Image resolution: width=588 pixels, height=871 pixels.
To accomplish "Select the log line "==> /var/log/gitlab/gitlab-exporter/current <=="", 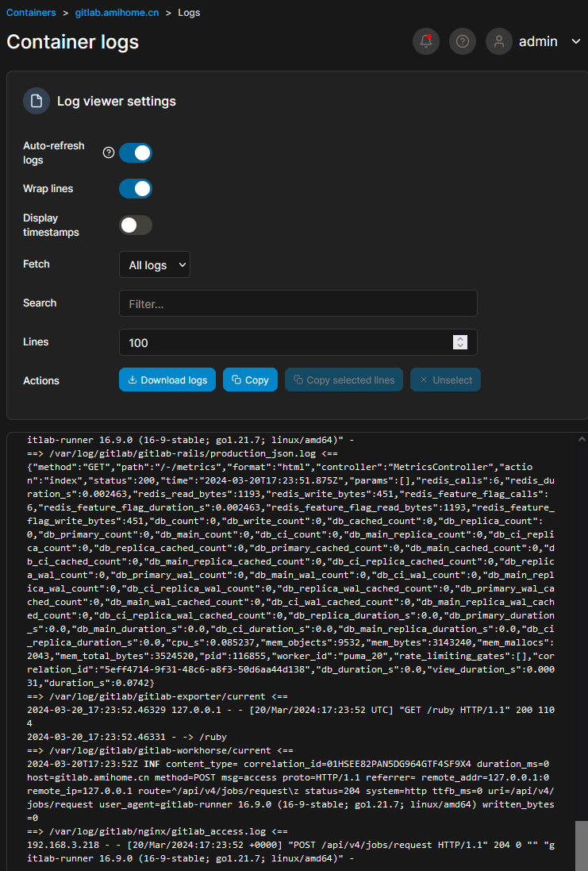I will tap(157, 696).
